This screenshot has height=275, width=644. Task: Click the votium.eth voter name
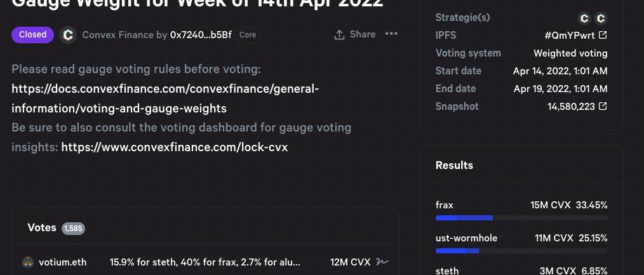click(x=63, y=262)
